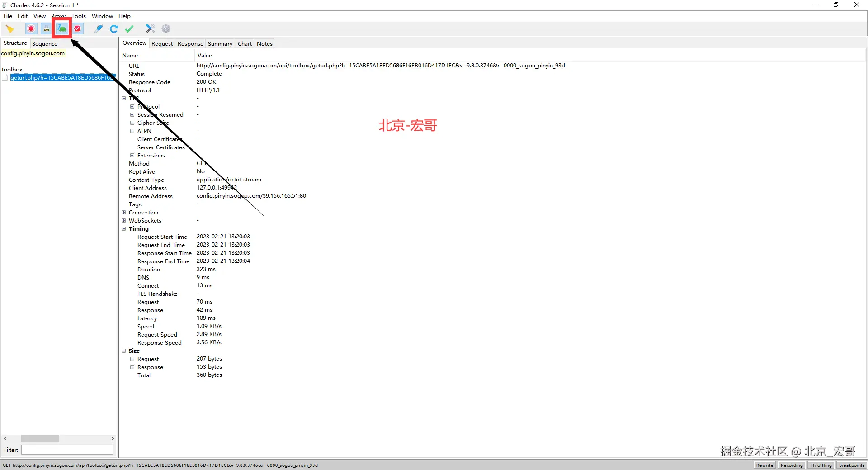Image resolution: width=868 pixels, height=470 pixels.
Task: Click the Request Speed row label
Action: [x=157, y=335]
